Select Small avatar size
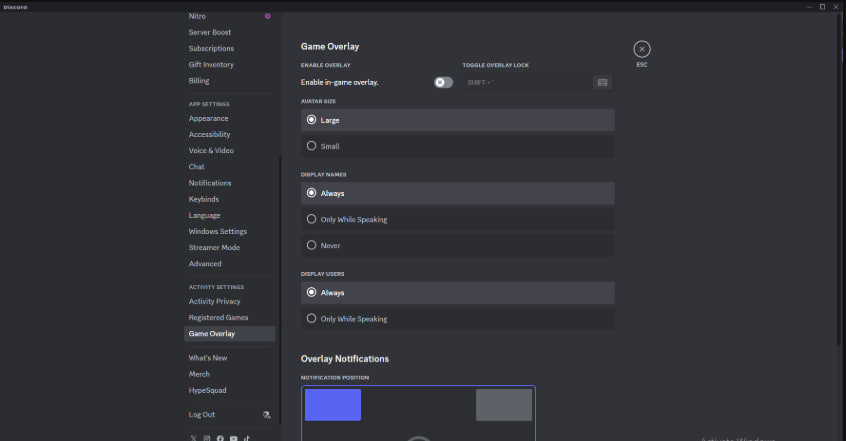846x441 pixels. pyautogui.click(x=457, y=146)
